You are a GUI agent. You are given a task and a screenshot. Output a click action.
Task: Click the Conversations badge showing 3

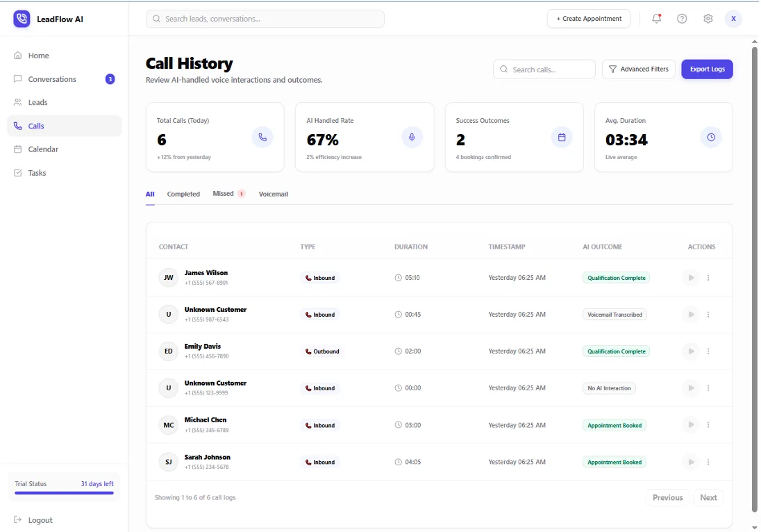[110, 78]
